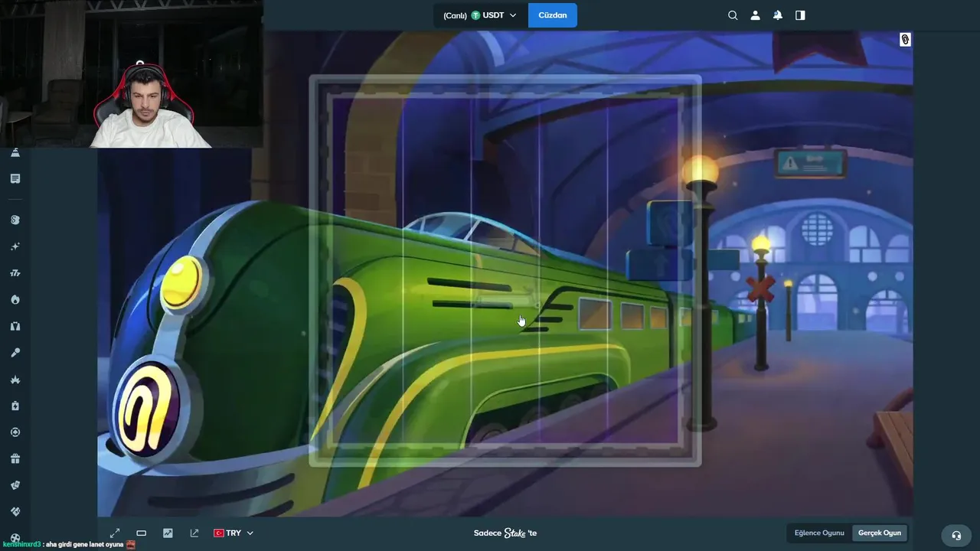Click the streamer webcam overlay
980x551 pixels.
pos(132,73)
